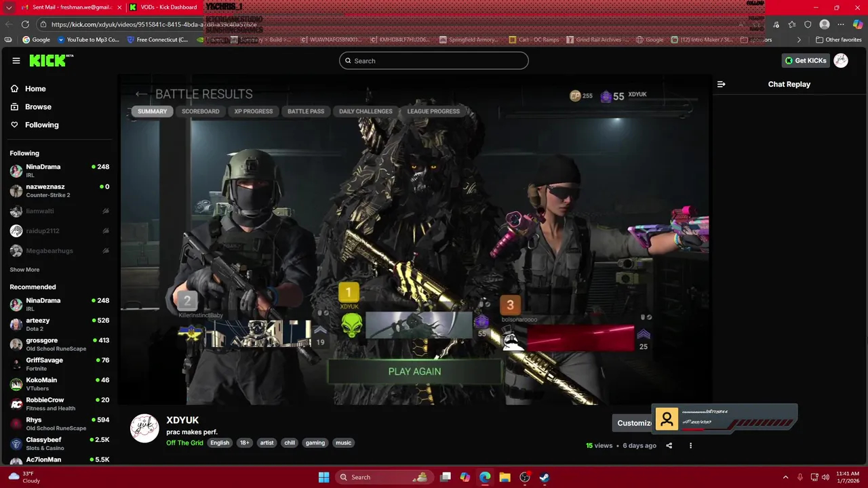Click the XDYUK channel name below video

[182, 420]
